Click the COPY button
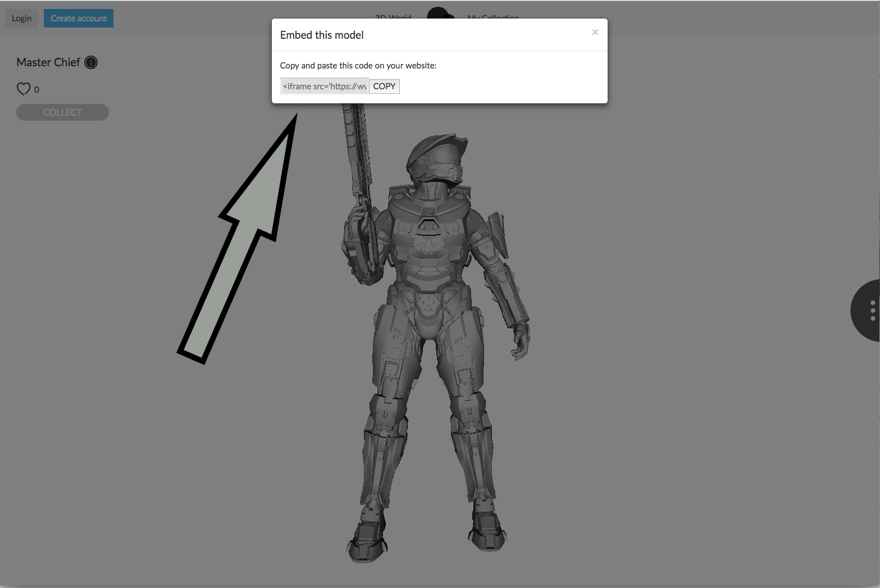The height and width of the screenshot is (588, 880). tap(384, 86)
